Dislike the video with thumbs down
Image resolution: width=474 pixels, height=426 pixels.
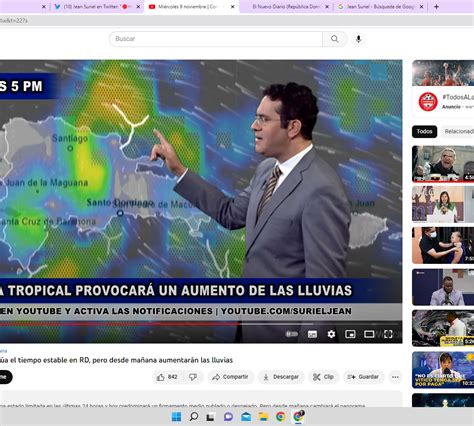[x=193, y=377]
